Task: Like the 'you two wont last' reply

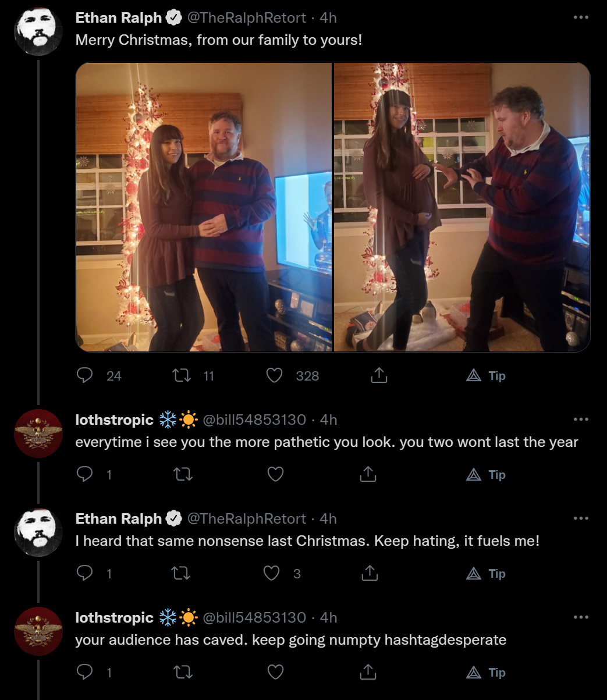Action: pyautogui.click(x=275, y=474)
